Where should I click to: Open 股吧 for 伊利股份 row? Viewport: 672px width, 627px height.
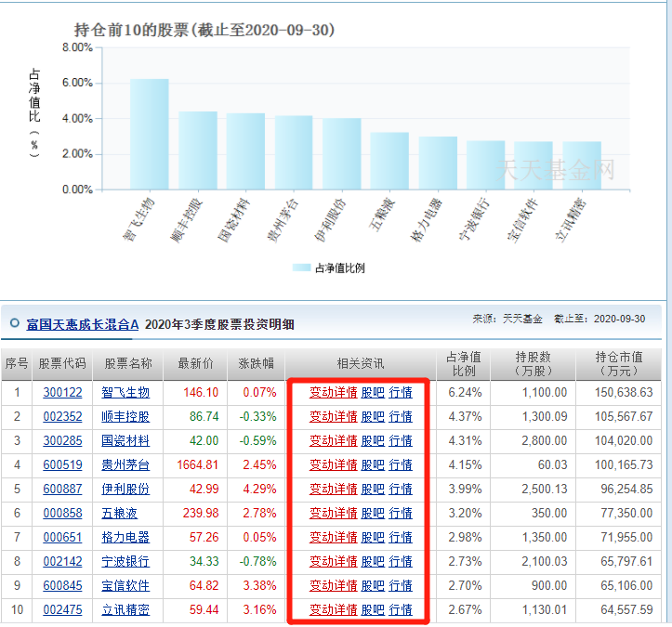373,489
